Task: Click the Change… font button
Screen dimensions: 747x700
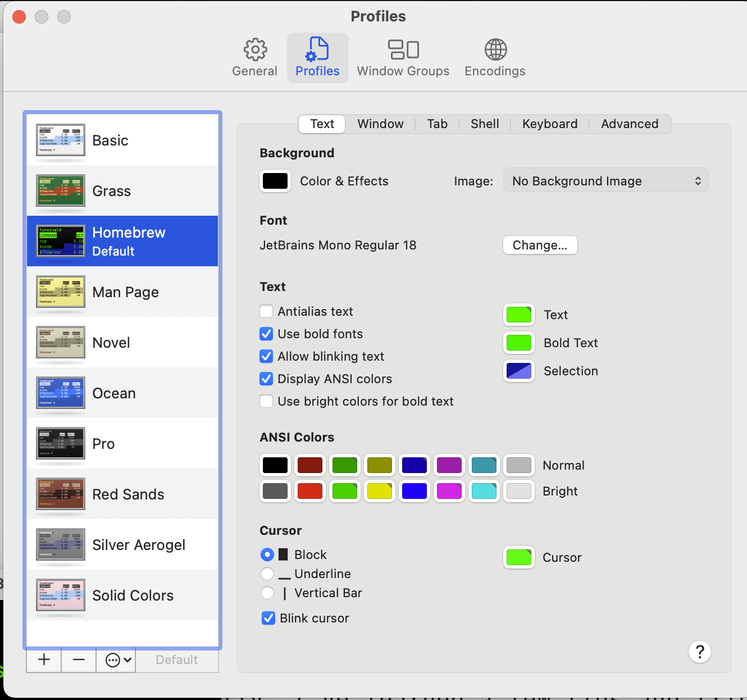Action: pyautogui.click(x=540, y=245)
